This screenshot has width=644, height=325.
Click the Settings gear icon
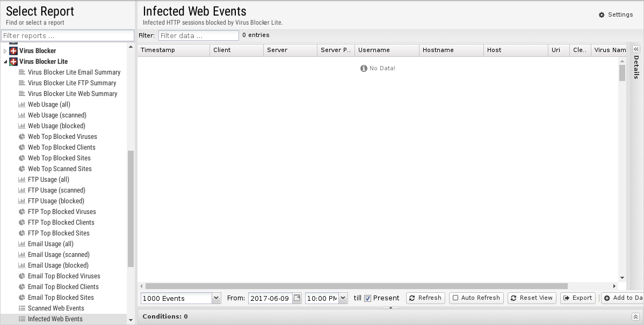point(602,15)
